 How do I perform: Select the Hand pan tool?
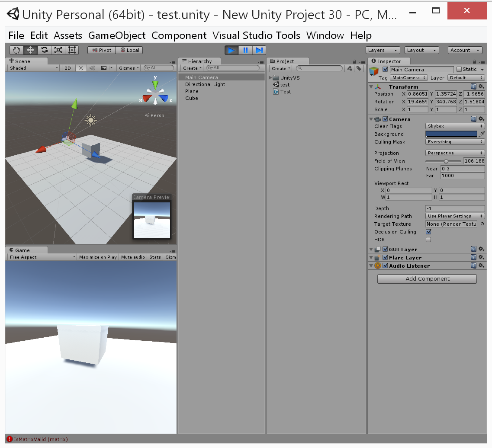click(16, 50)
